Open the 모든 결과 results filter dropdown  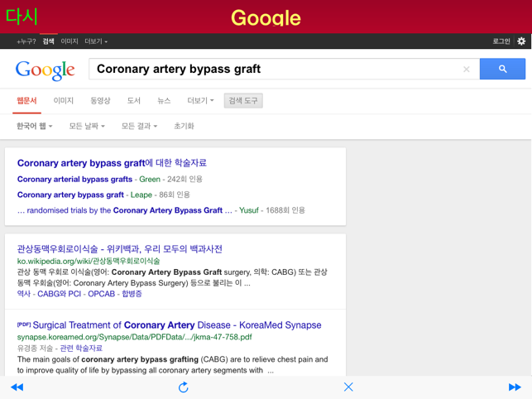click(139, 127)
